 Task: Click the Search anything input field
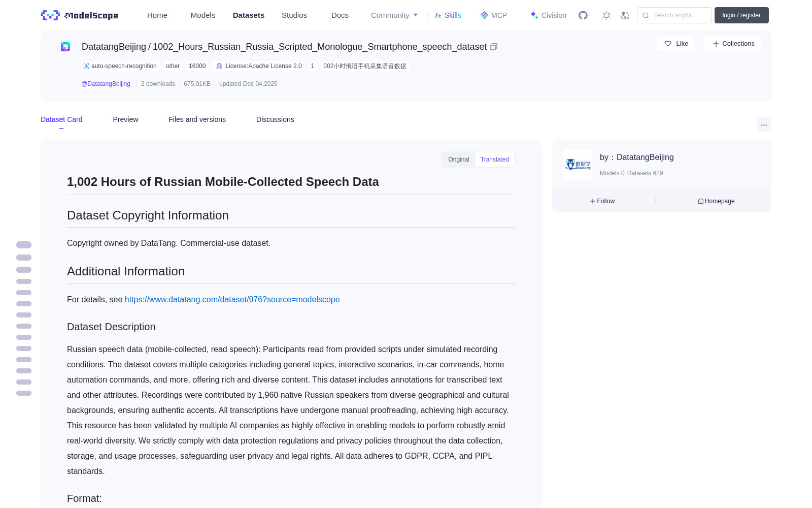pos(674,15)
